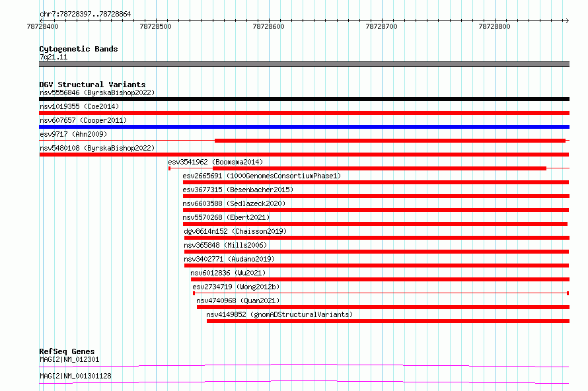Select the 7q21.11 band label
Image resolution: width=588 pixels, height=391 pixels.
(54, 57)
